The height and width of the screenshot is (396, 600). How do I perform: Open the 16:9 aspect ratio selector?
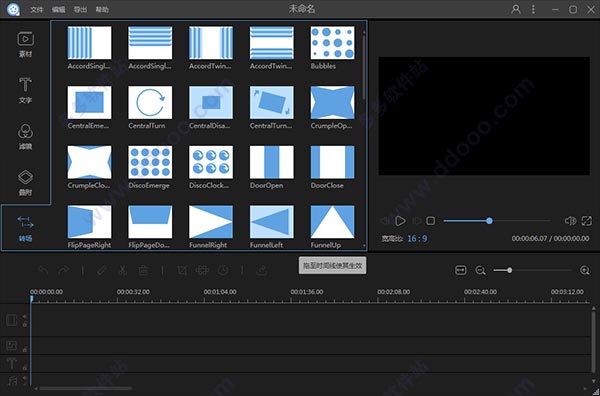(x=417, y=238)
